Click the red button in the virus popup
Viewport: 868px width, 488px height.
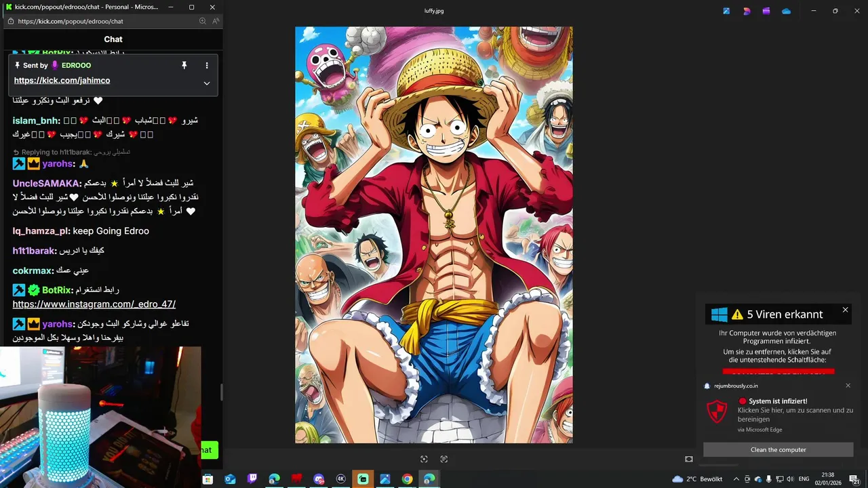pos(778,371)
